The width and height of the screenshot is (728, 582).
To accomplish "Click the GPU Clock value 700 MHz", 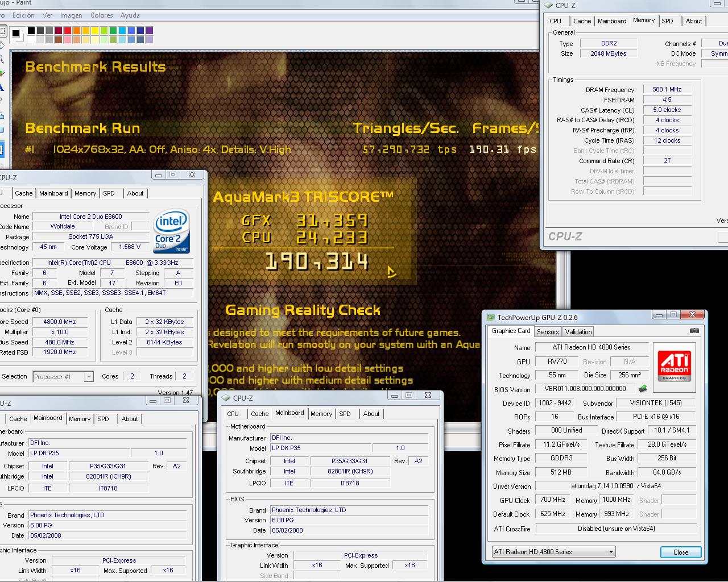I will [x=552, y=500].
